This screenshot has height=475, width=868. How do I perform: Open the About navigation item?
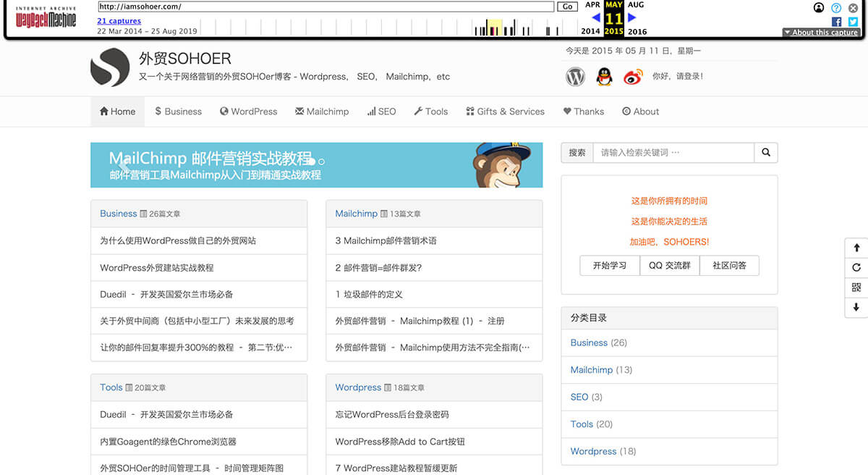pos(640,112)
